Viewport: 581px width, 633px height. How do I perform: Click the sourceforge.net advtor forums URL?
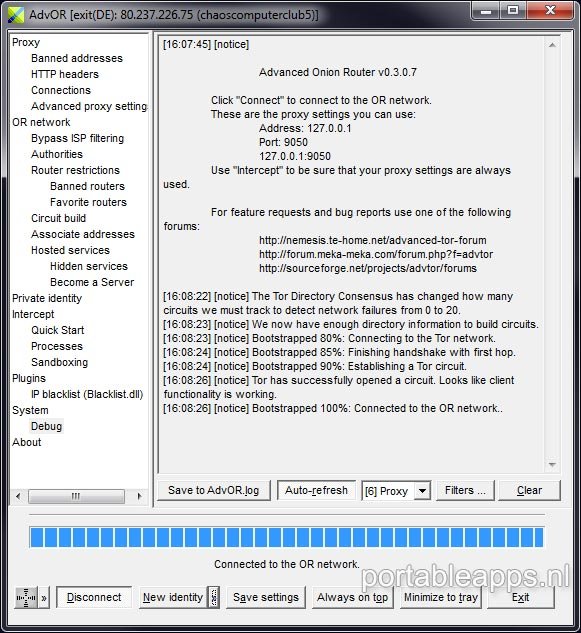[x=368, y=268]
